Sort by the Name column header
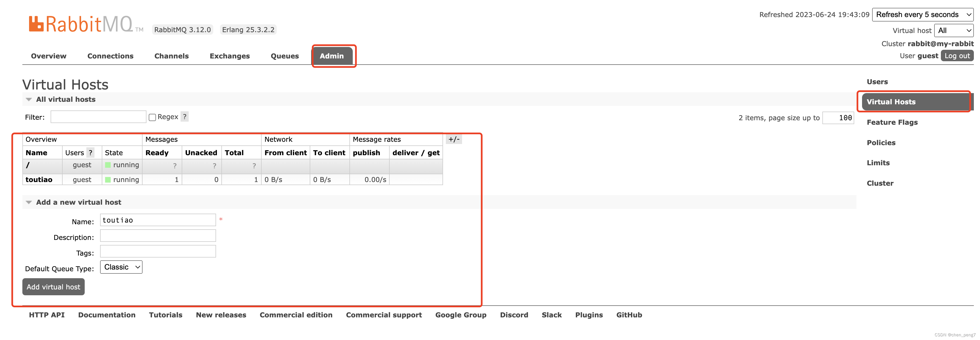The height and width of the screenshot is (340, 980). [x=37, y=153]
